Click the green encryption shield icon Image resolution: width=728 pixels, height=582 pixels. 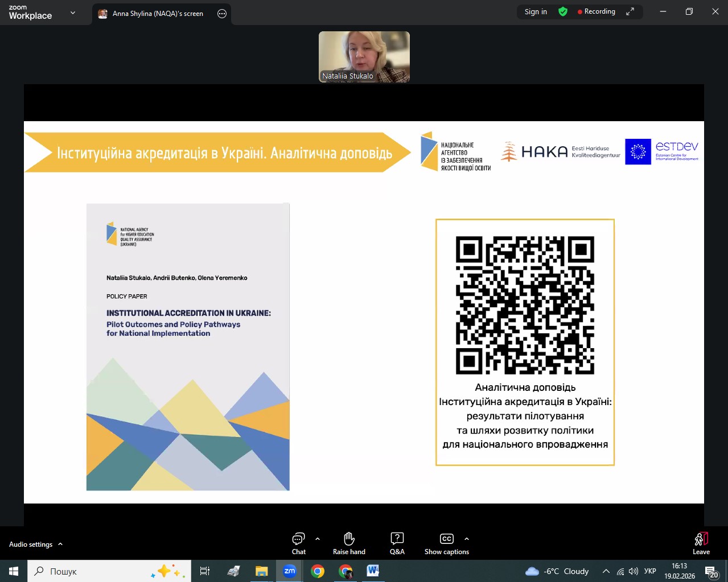click(x=563, y=12)
